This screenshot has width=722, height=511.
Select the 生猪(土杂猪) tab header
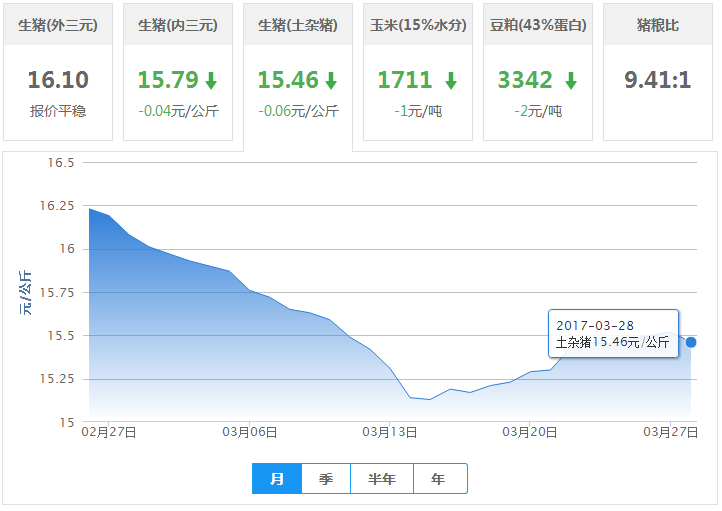pyautogui.click(x=298, y=25)
